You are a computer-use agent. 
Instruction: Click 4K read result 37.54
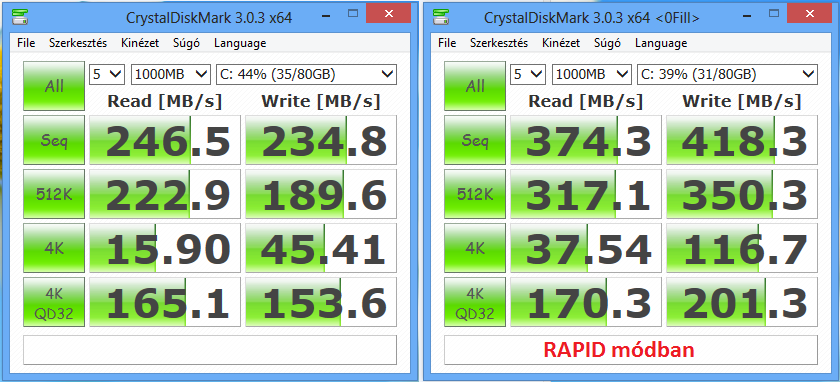point(586,248)
